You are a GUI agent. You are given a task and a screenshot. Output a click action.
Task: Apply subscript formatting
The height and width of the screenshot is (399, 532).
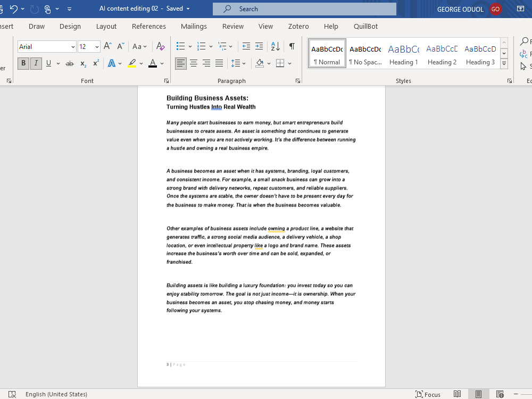(83, 63)
